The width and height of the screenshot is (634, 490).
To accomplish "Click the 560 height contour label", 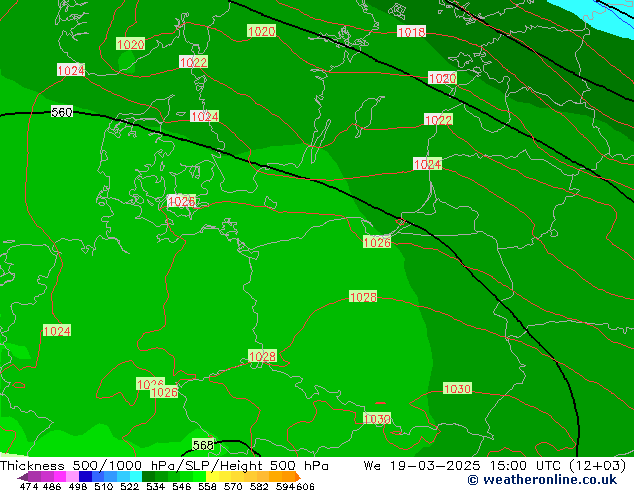I will click(62, 112).
